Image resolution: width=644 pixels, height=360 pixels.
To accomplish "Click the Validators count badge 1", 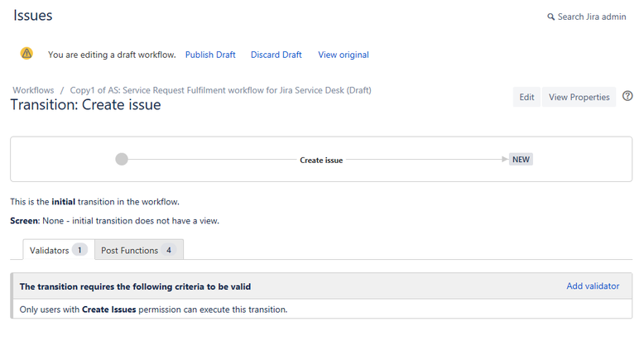I will [79, 250].
